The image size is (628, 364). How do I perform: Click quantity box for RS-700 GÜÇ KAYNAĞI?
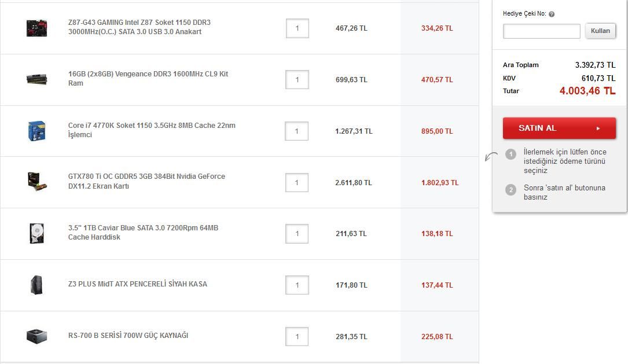[x=297, y=337]
